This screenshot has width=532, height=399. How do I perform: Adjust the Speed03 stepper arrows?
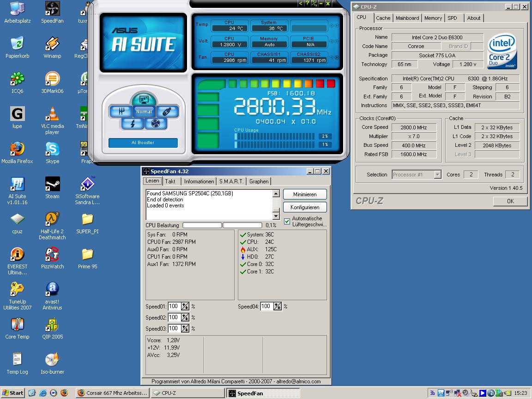coord(185,329)
